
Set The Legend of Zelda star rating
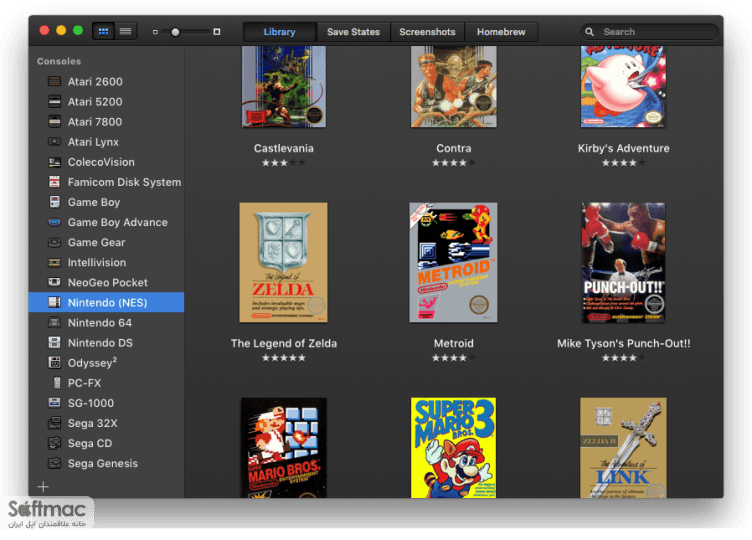283,358
